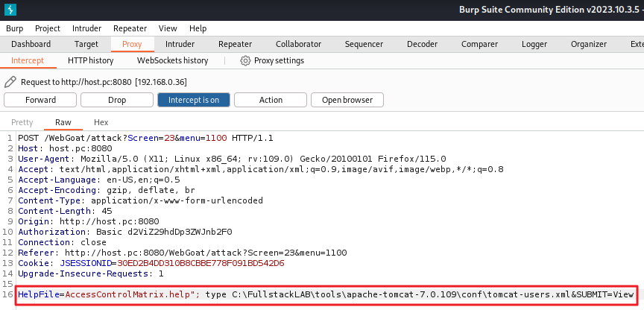This screenshot has height=310, width=644.
Task: Open the Intruder menu in menu bar
Action: [x=86, y=28]
